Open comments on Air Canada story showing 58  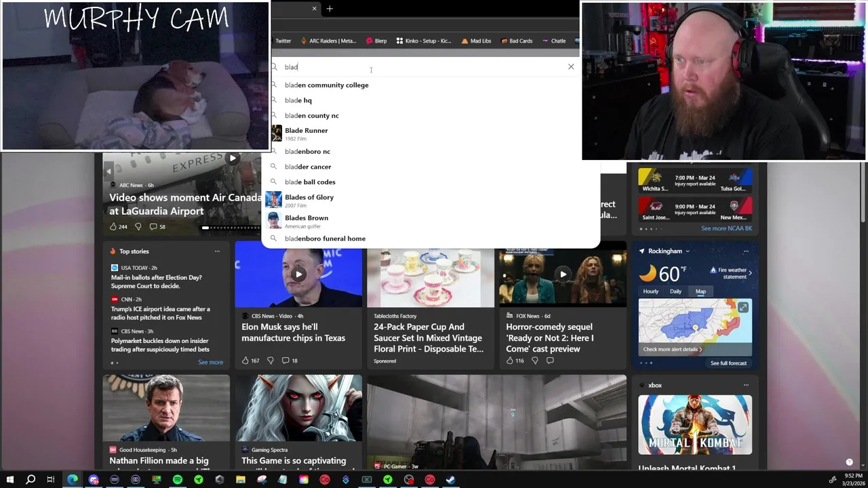[x=157, y=226]
